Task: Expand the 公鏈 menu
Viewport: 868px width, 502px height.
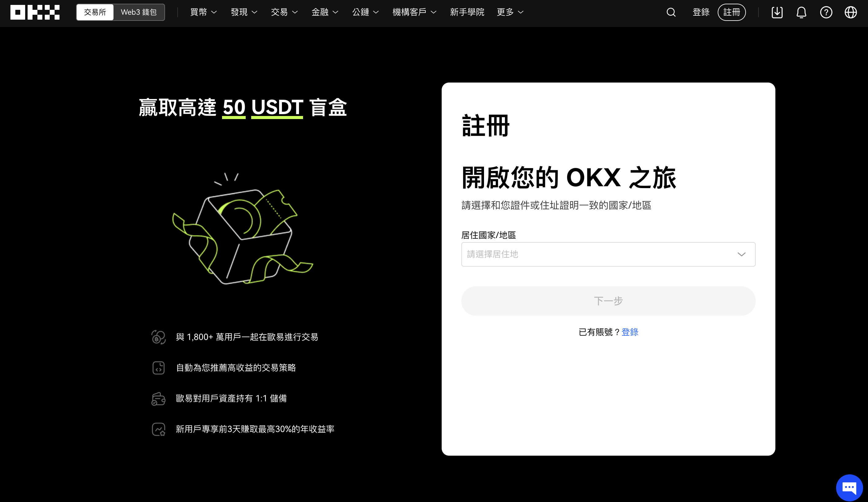Action: pos(366,12)
